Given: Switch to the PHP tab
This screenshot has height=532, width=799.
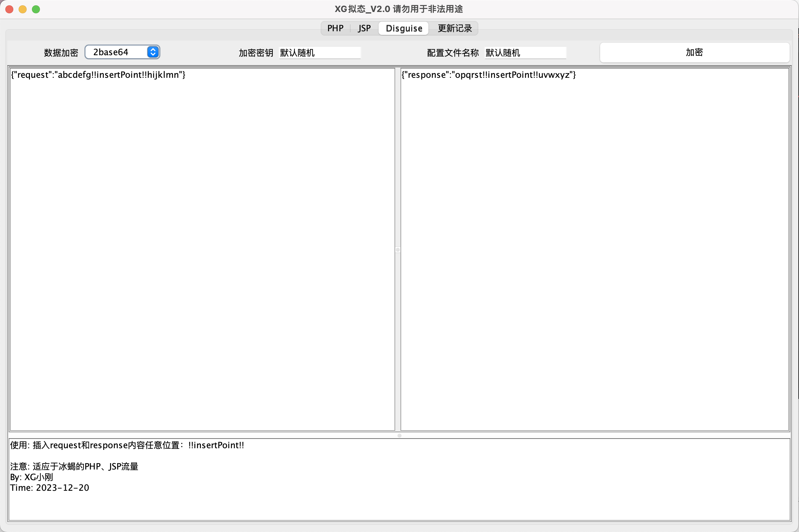Looking at the screenshot, I should [335, 28].
